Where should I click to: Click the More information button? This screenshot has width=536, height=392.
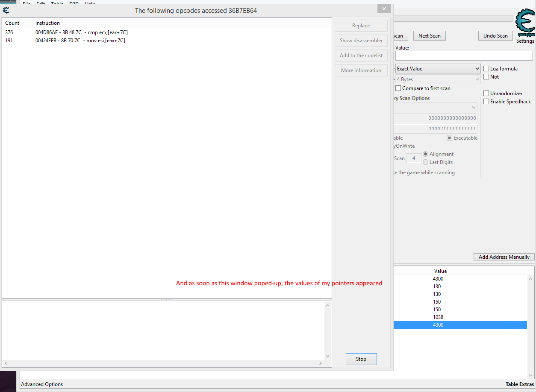coord(361,70)
